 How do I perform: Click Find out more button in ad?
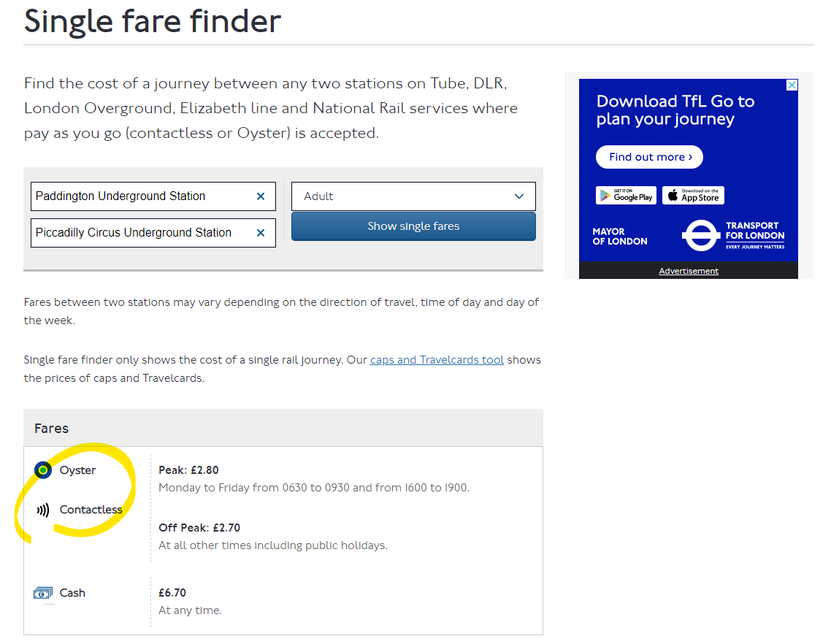649,157
